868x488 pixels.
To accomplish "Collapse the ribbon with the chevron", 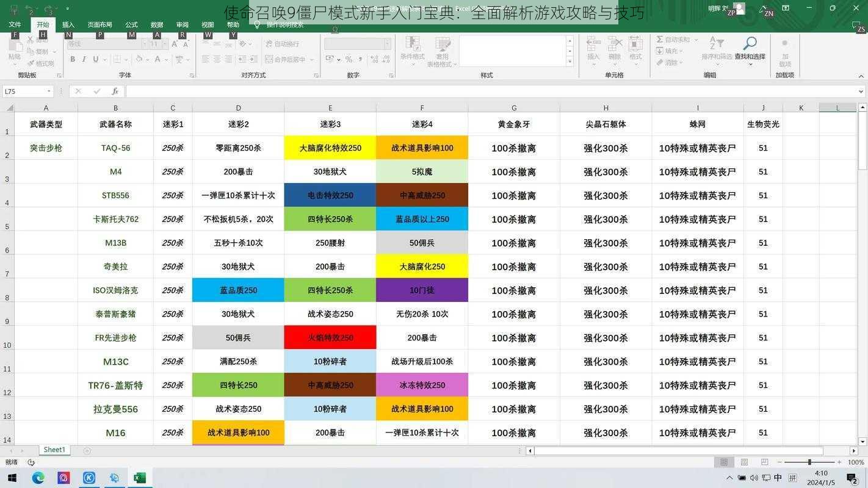I will pyautogui.click(x=861, y=75).
